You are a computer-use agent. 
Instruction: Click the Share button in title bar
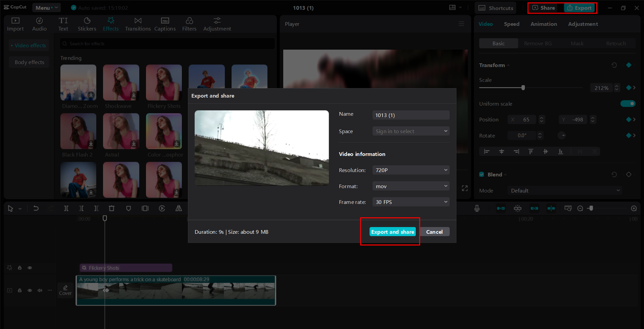pyautogui.click(x=544, y=8)
